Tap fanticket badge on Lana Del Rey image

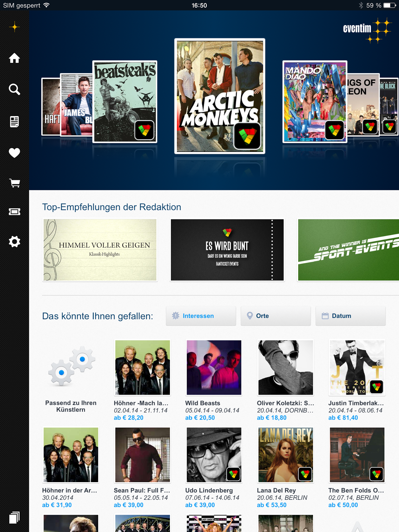pyautogui.click(x=305, y=474)
